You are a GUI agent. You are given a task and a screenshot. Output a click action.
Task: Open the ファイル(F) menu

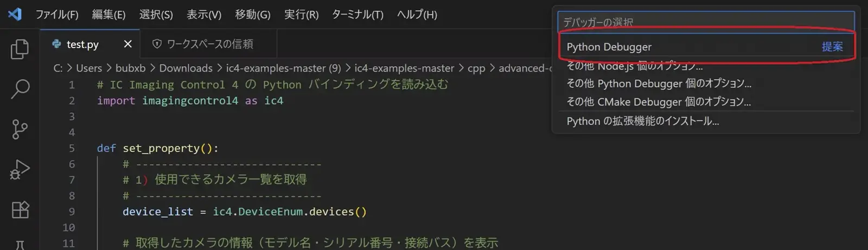click(x=57, y=15)
